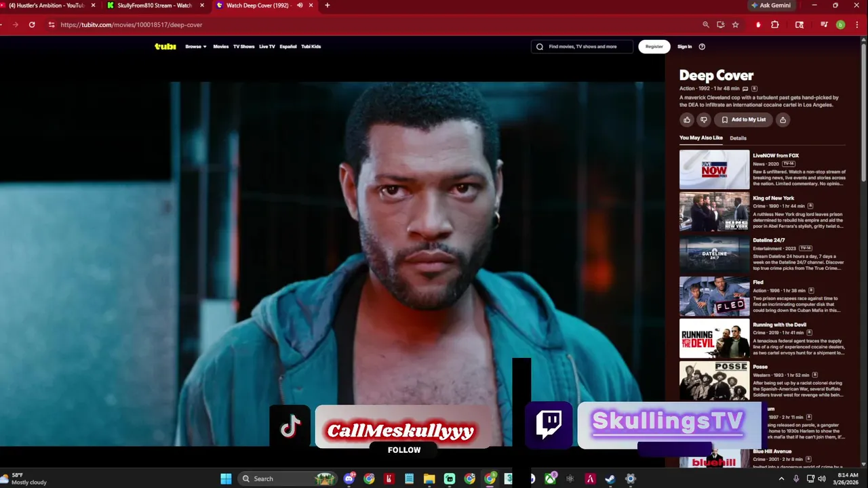868x488 pixels.
Task: Open the Browse dropdown menu
Action: coord(196,47)
